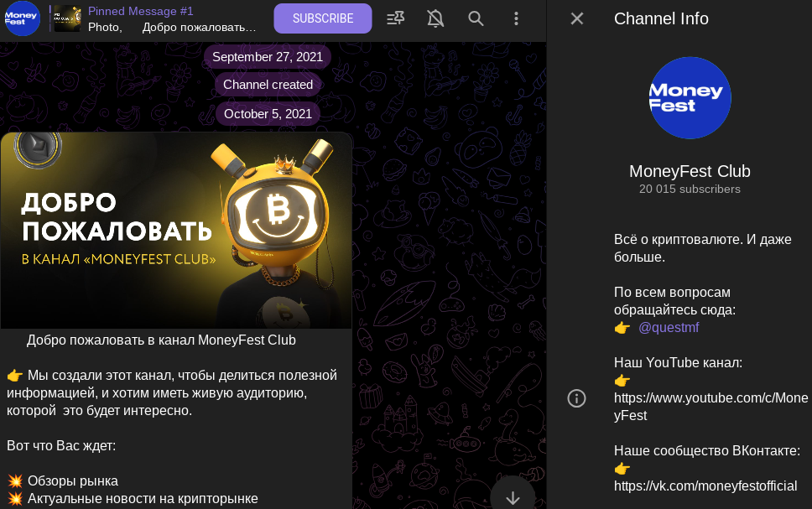The image size is (812, 509).
Task: Click the 'Channel created' service message
Action: (268, 85)
